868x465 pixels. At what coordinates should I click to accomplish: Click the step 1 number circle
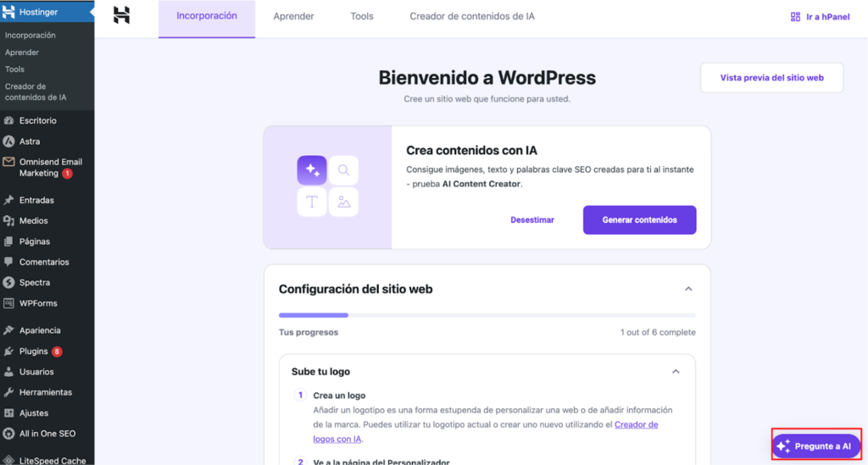pyautogui.click(x=300, y=396)
